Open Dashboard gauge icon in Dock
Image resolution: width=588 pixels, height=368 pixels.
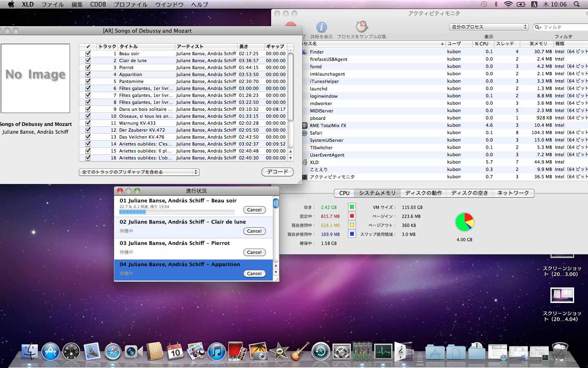pyautogui.click(x=71, y=351)
